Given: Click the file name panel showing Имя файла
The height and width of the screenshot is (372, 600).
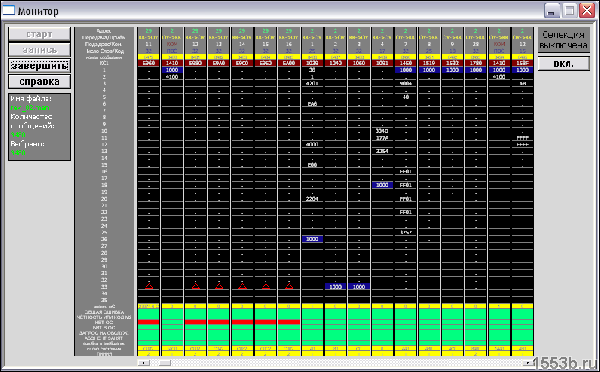Looking at the screenshot, I should click(39, 127).
